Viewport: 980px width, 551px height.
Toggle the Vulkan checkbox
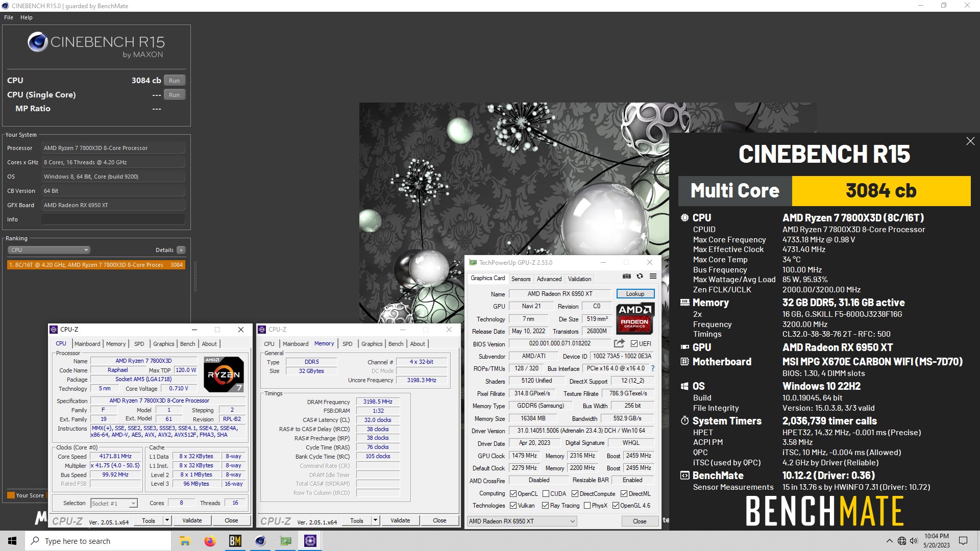pos(513,506)
